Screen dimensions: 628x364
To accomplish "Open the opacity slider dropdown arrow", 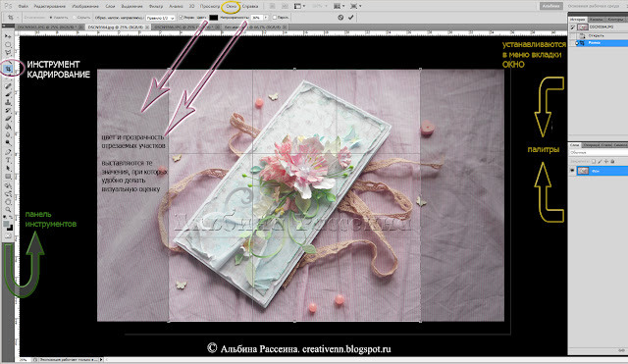I will point(265,18).
